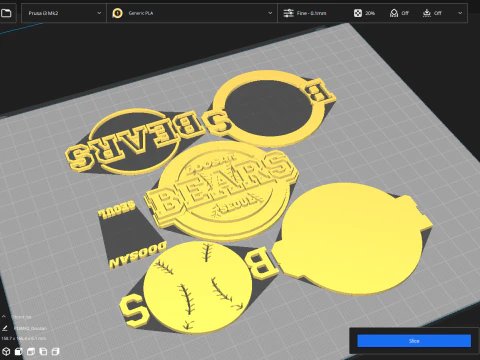Click the 20% infill value
The width and height of the screenshot is (480, 360).
pyautogui.click(x=370, y=13)
